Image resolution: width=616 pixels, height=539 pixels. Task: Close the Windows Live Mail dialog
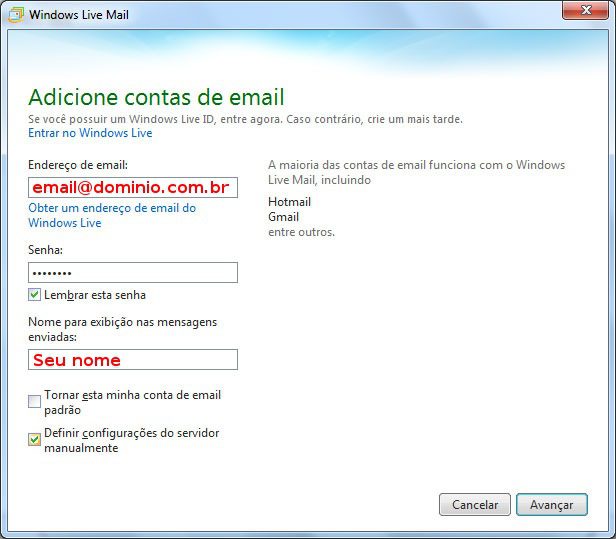[585, 10]
